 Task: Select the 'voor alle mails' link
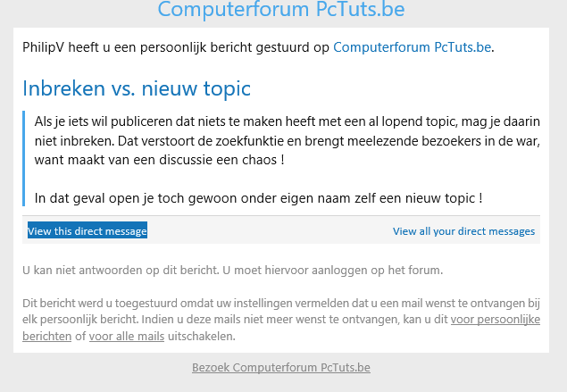click(127, 337)
